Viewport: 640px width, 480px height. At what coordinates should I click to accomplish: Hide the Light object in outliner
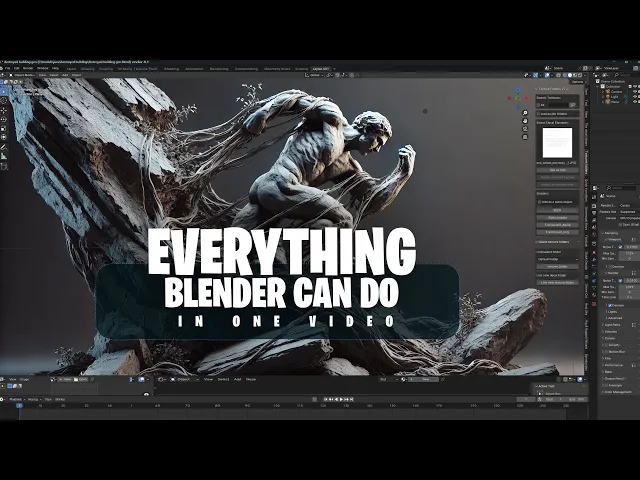coord(635,97)
